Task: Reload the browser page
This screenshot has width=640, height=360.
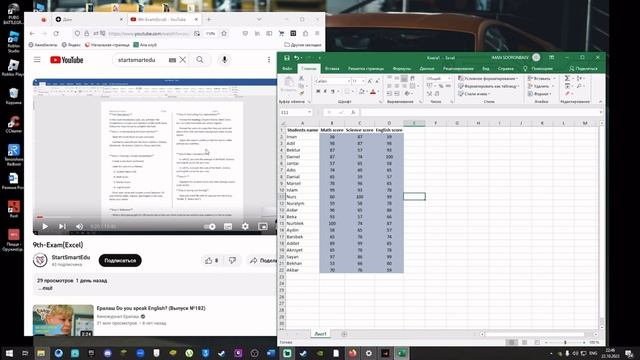Action: coord(56,33)
